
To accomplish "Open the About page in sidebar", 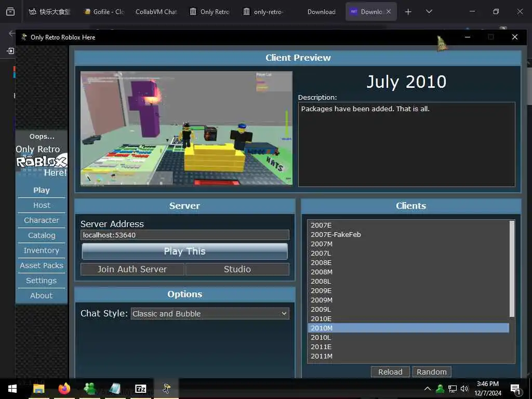I will coord(42,296).
